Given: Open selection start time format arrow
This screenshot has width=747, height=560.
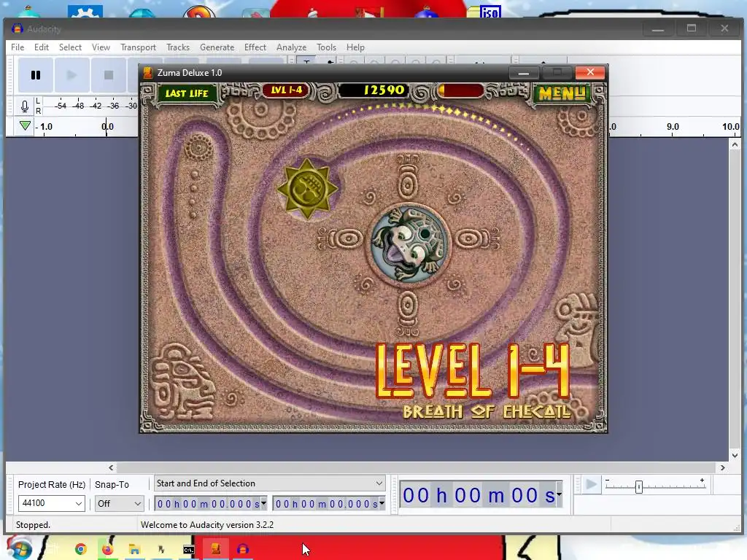Looking at the screenshot, I should coord(263,503).
